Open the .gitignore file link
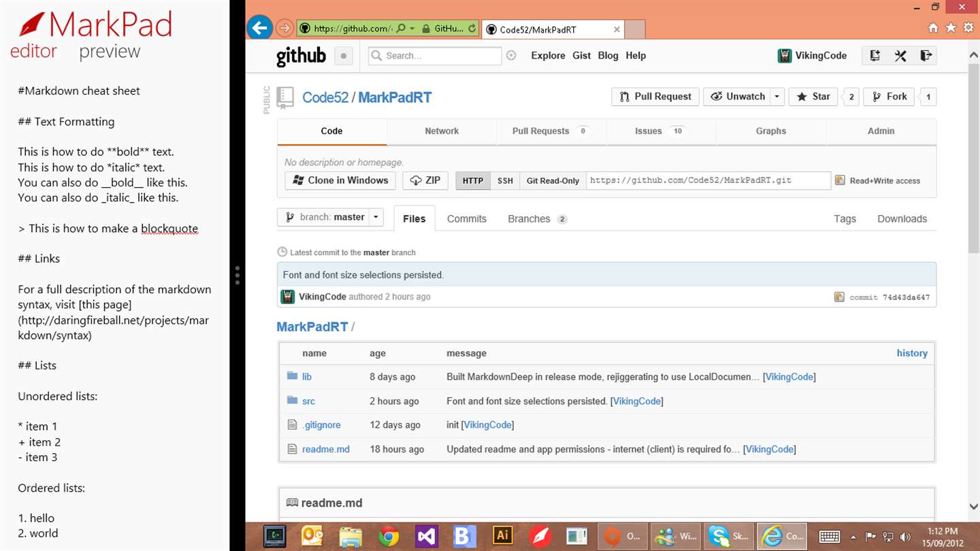Image resolution: width=980 pixels, height=551 pixels. click(x=321, y=425)
